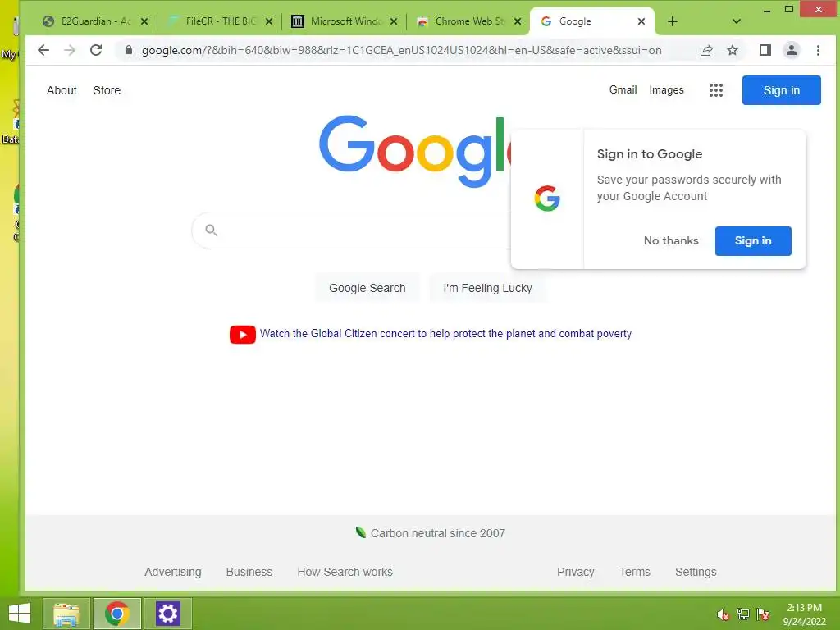Viewport: 840px width, 630px height.
Task: Click the address bar URL
Action: coord(401,50)
